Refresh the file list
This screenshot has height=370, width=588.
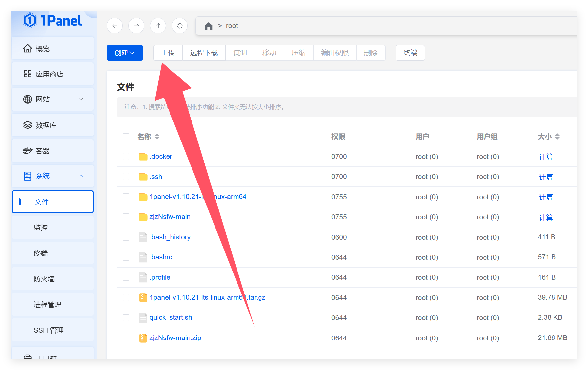pyautogui.click(x=180, y=26)
